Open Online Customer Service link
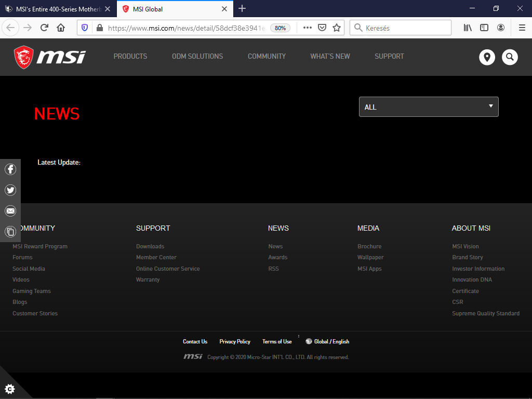This screenshot has width=532, height=399. coord(168,269)
